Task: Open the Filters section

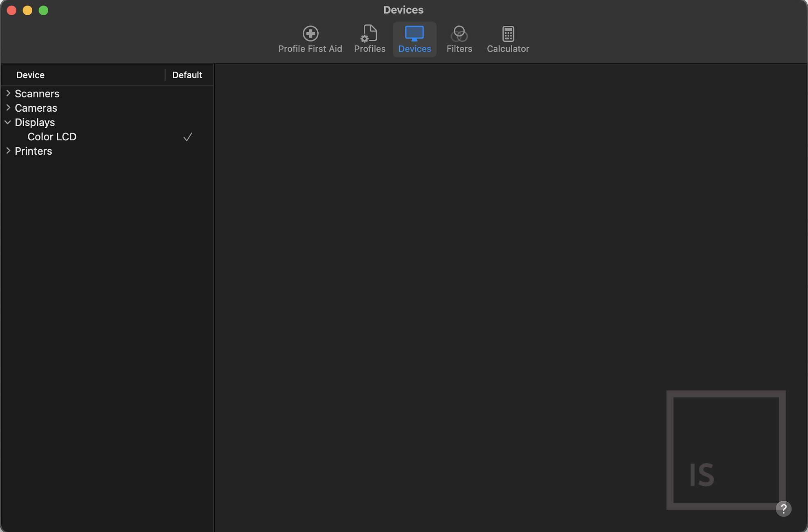Action: (459, 39)
